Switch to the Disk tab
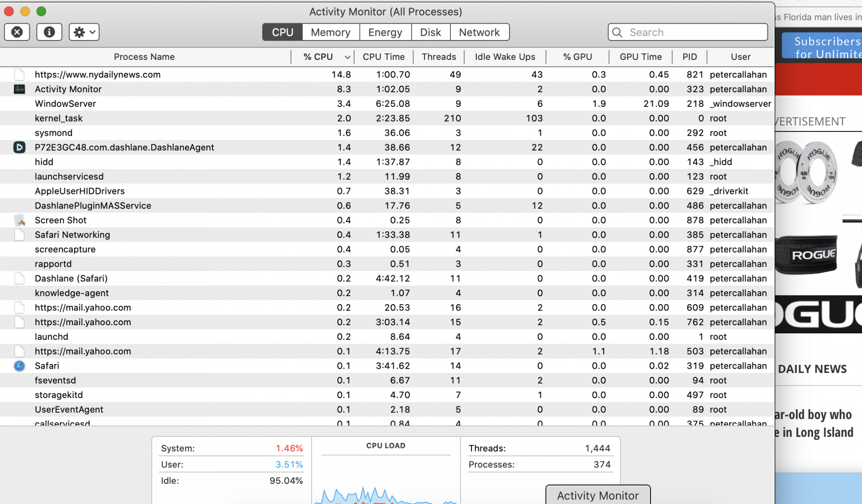Image resolution: width=862 pixels, height=504 pixels. [431, 32]
